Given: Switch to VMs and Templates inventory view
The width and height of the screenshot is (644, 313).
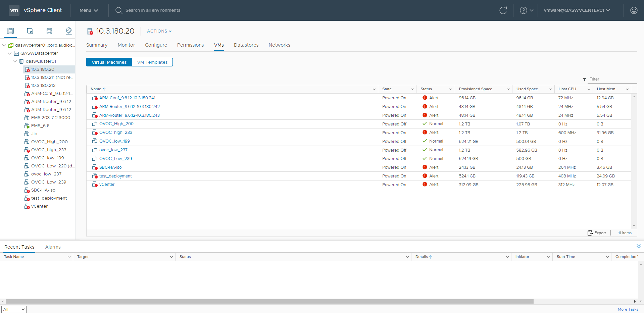Looking at the screenshot, I should (30, 31).
